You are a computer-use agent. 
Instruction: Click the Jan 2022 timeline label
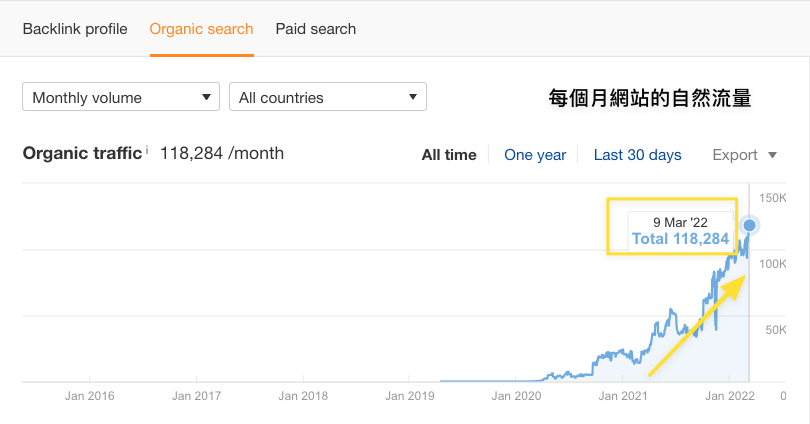point(729,396)
